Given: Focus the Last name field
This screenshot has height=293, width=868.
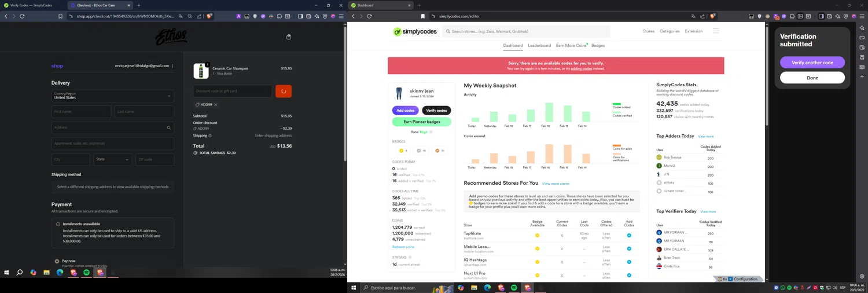Looking at the screenshot, I should click(x=144, y=112).
